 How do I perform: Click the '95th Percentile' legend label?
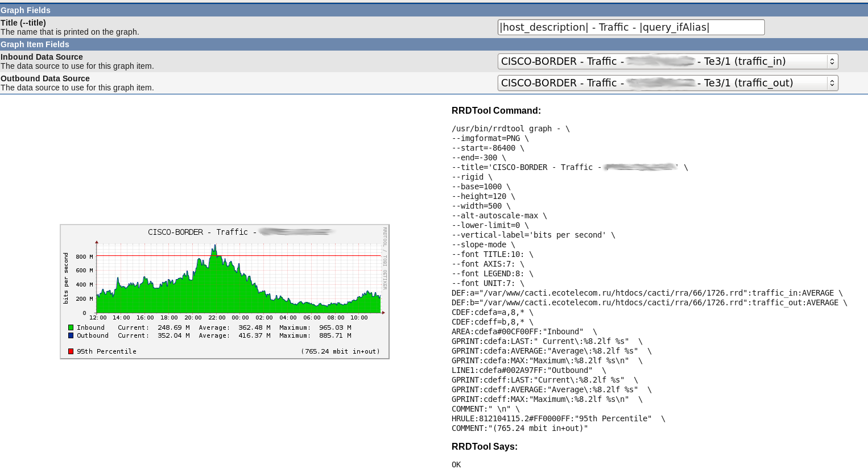pyautogui.click(x=107, y=351)
